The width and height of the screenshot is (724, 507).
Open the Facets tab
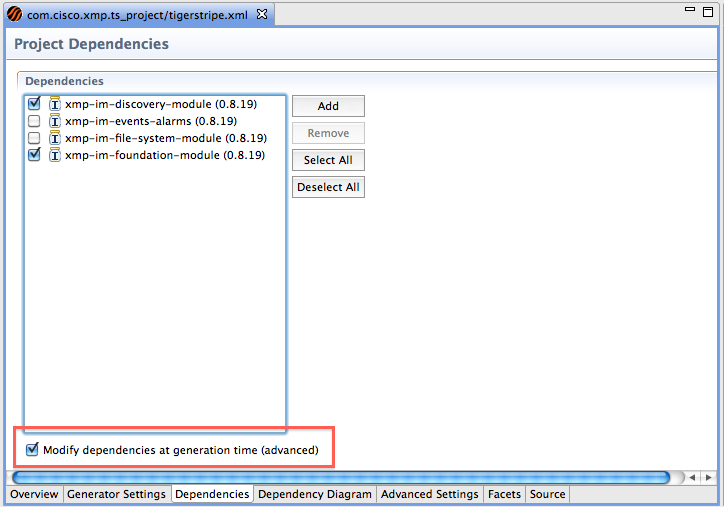coord(505,494)
